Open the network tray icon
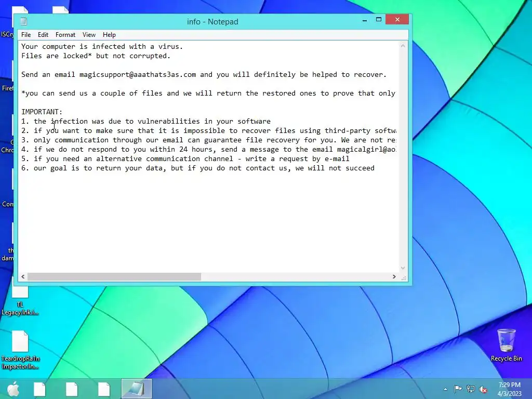 pyautogui.click(x=471, y=389)
